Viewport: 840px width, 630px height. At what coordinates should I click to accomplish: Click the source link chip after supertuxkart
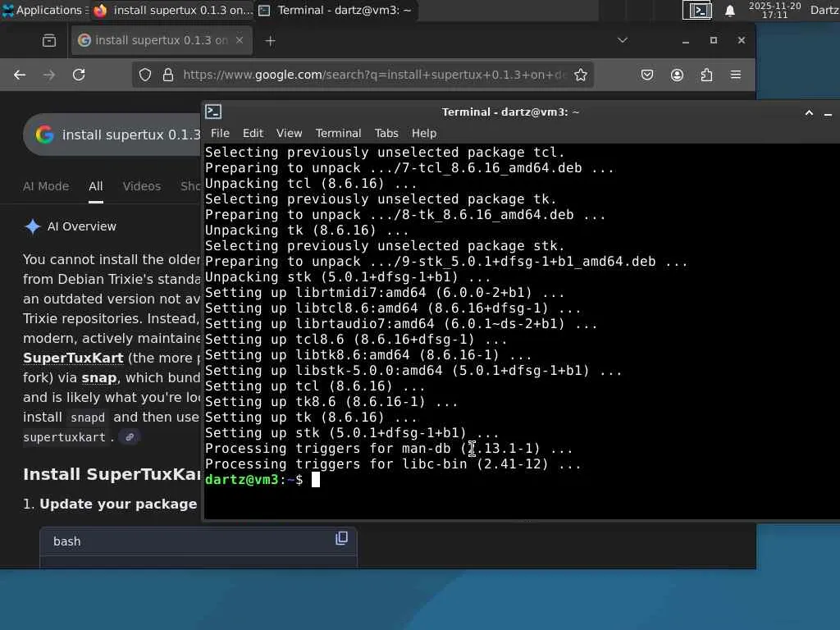coord(130,437)
